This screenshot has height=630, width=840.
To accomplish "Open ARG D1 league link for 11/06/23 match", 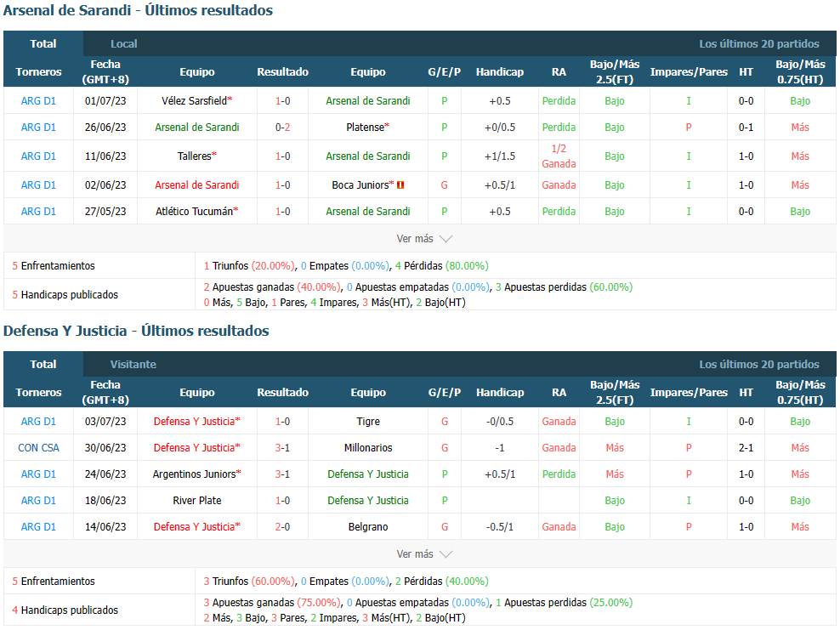I will [x=38, y=156].
